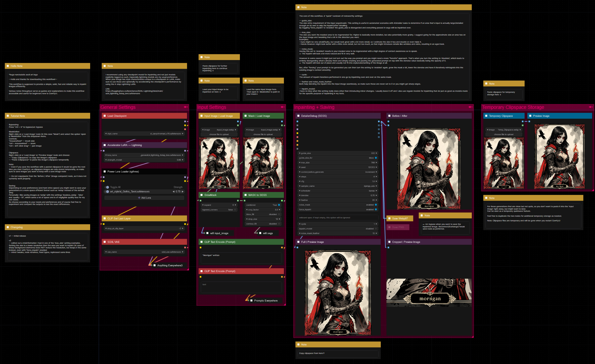595x364 pixels.
Task: Collapse the DetailerDebug (SEGS) node via its square icon
Action: coord(298,116)
